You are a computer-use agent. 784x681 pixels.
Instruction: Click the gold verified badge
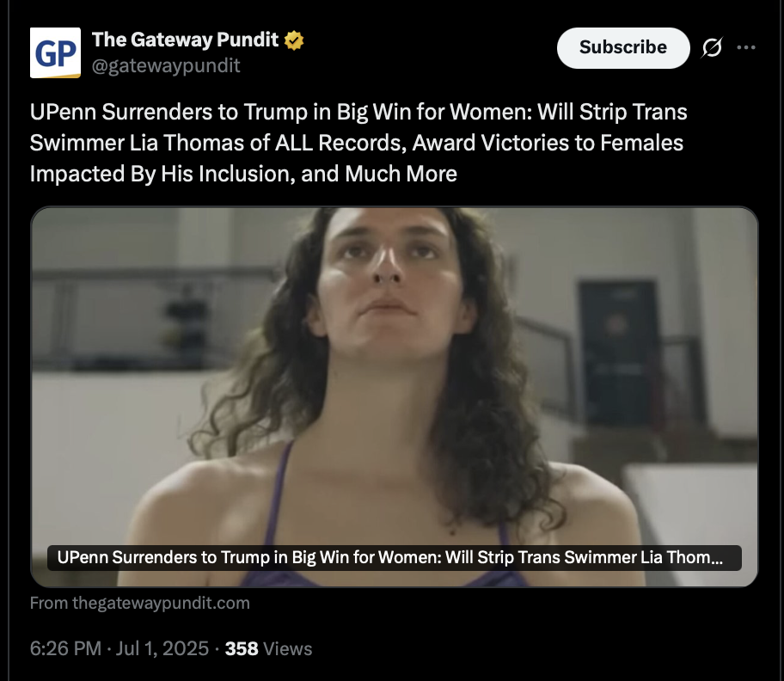coord(294,40)
